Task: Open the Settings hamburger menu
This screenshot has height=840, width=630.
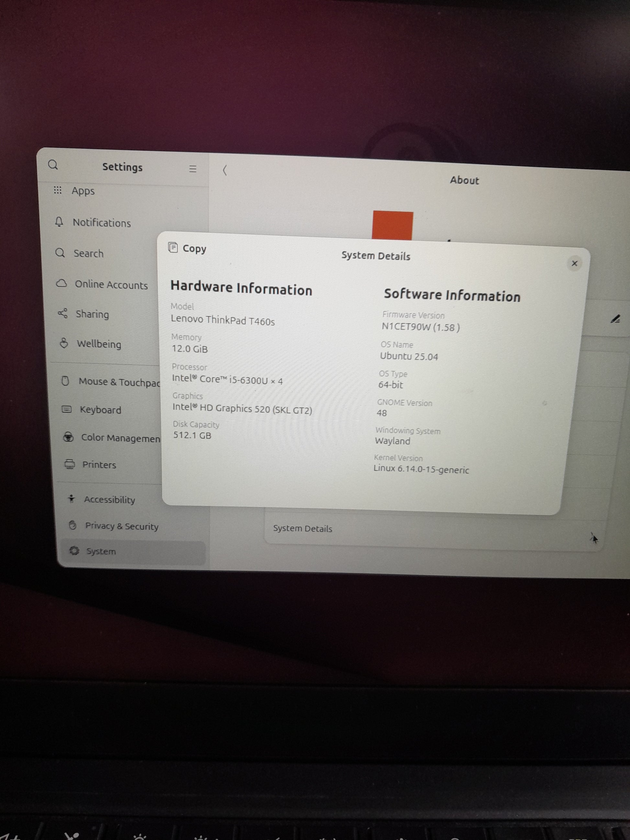Action: [x=193, y=169]
